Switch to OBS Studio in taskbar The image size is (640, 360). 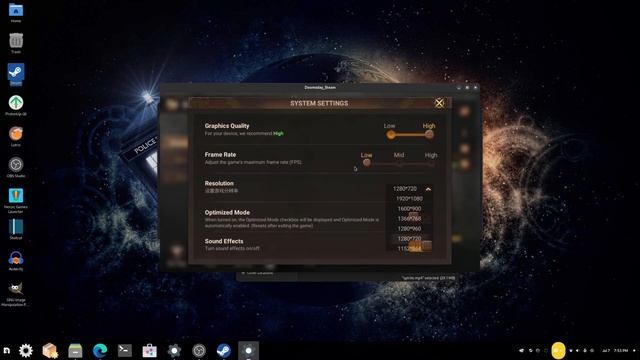(199, 350)
